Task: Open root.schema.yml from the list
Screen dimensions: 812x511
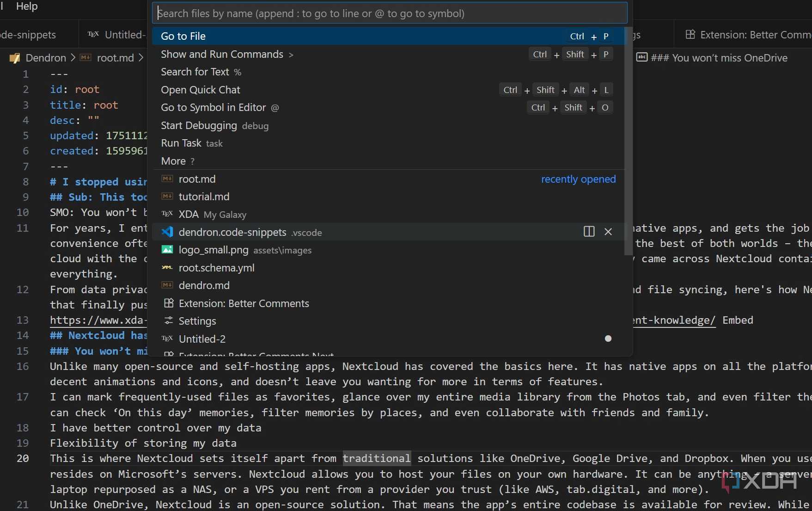Action: pos(388,268)
